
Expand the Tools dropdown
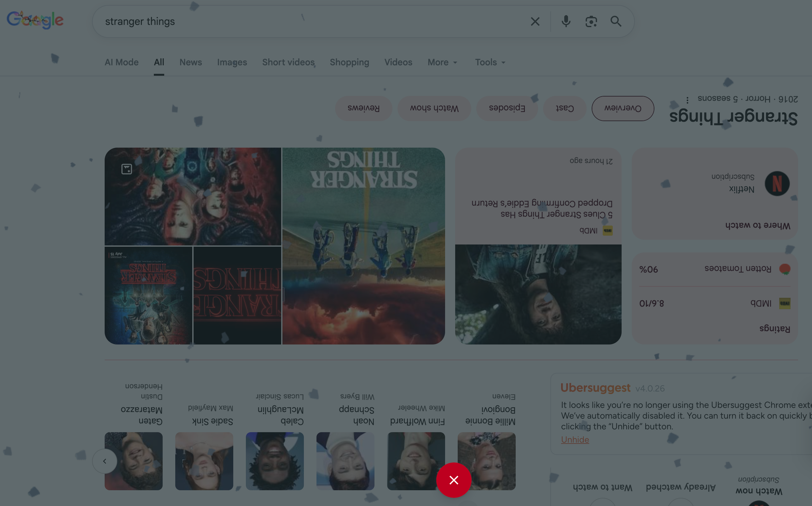[490, 62]
